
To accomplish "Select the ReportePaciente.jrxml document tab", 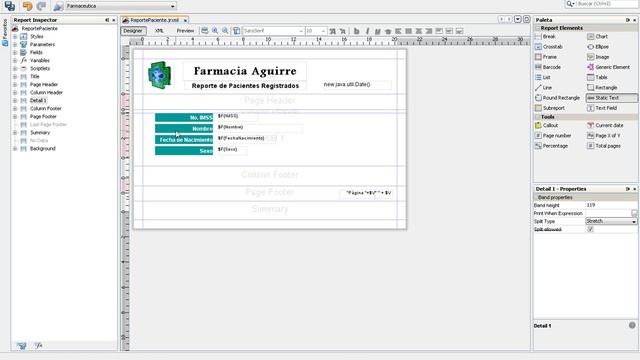I will [155, 20].
